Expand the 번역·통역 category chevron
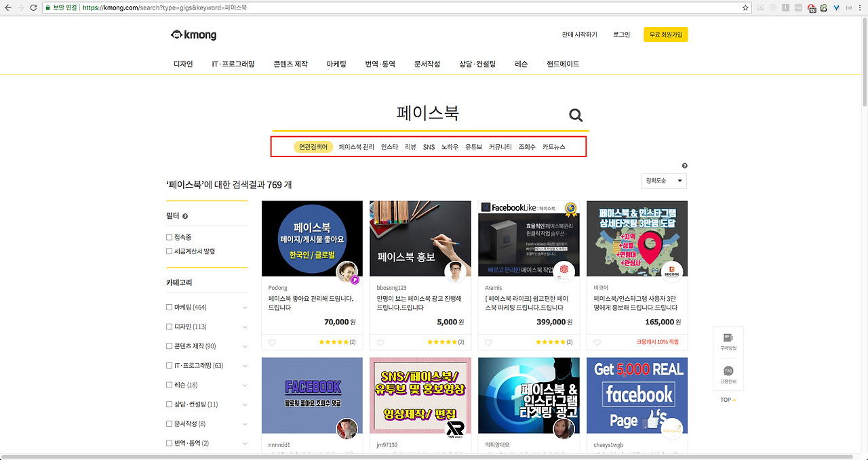The image size is (868, 460). [245, 443]
